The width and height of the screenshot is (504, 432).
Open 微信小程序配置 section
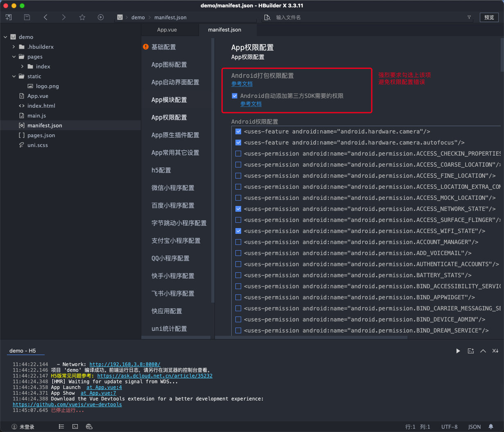pyautogui.click(x=173, y=188)
